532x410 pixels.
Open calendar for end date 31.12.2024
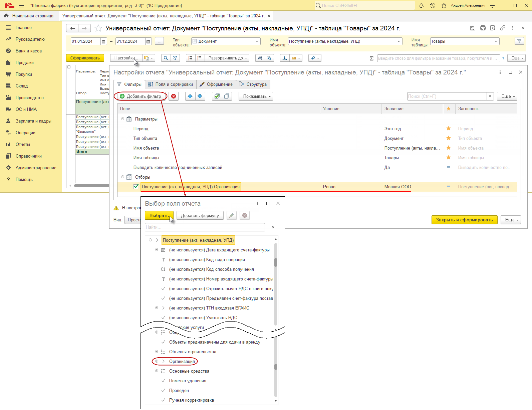click(x=148, y=41)
